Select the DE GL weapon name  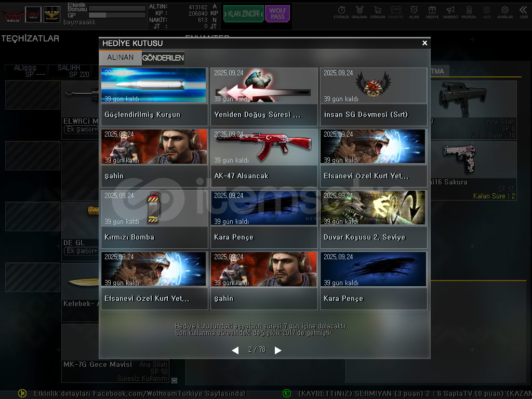point(74,243)
